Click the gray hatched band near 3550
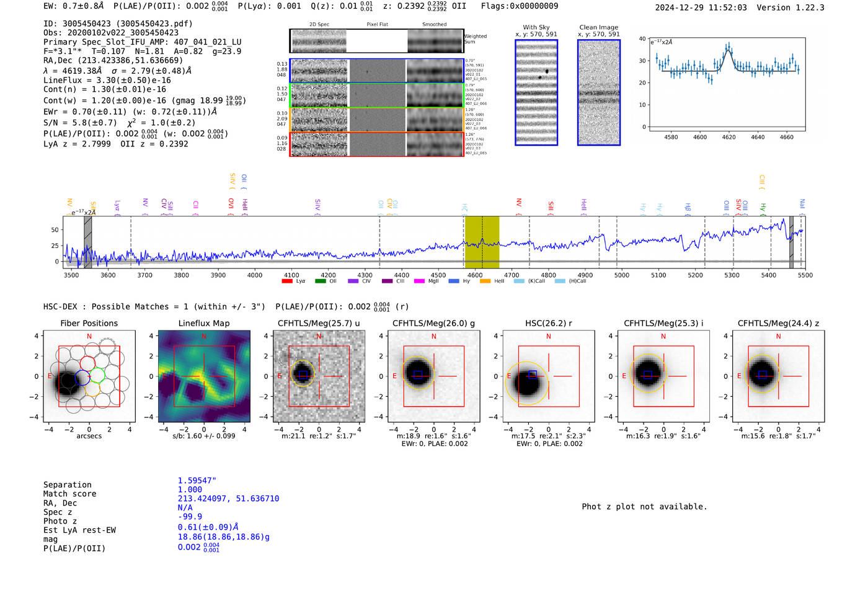The width and height of the screenshot is (868, 591). 88,242
